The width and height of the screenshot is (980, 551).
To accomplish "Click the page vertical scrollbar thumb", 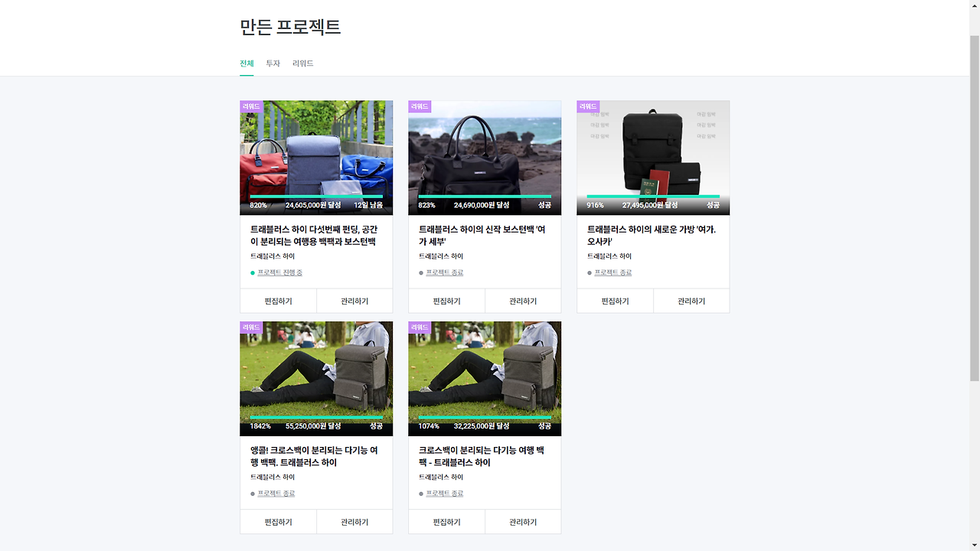I will (975, 207).
